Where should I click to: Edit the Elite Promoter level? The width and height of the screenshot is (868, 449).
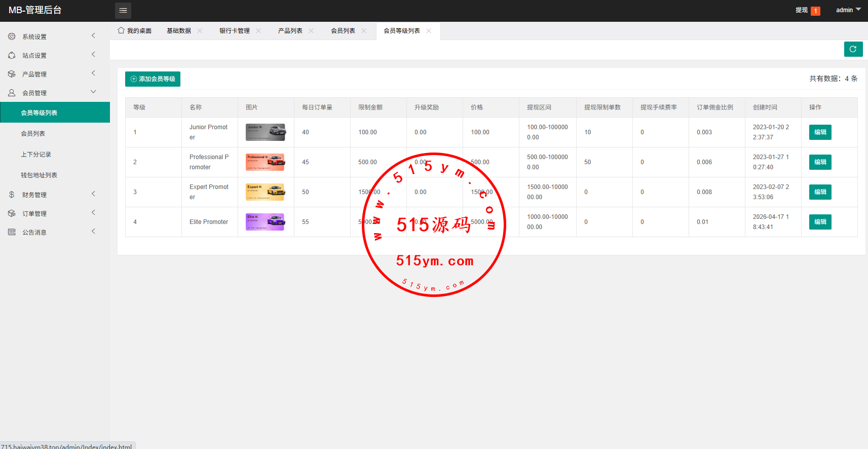click(820, 222)
